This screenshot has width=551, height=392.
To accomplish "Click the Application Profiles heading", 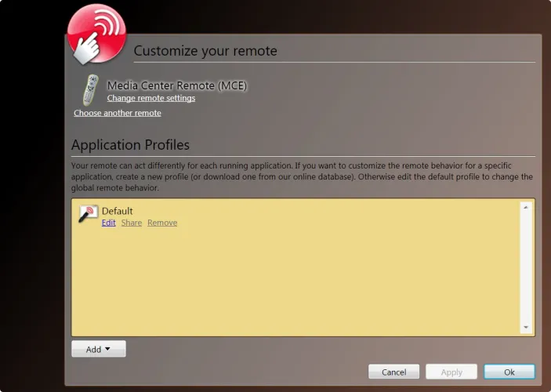I will 130,145.
